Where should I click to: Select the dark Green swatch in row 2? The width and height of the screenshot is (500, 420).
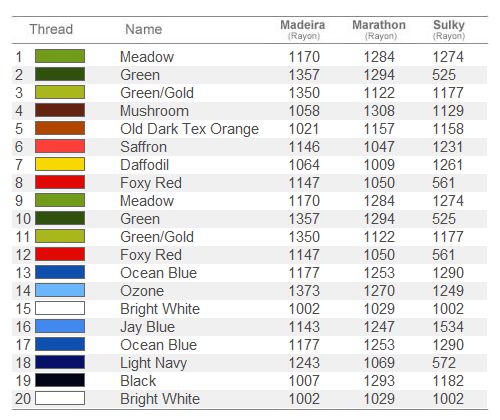click(60, 74)
